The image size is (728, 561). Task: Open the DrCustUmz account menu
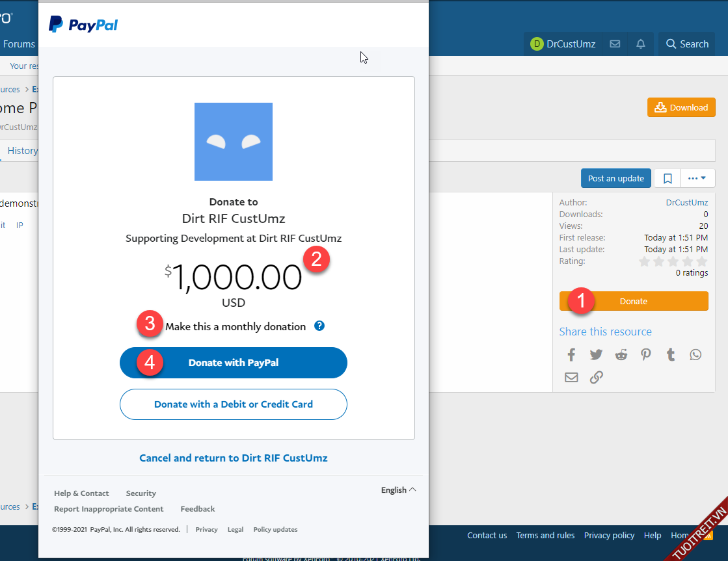(563, 44)
